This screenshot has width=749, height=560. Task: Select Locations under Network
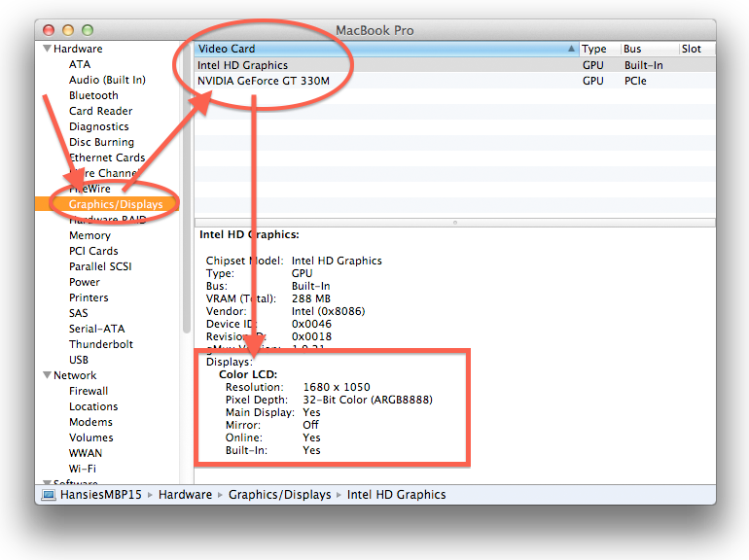point(93,406)
